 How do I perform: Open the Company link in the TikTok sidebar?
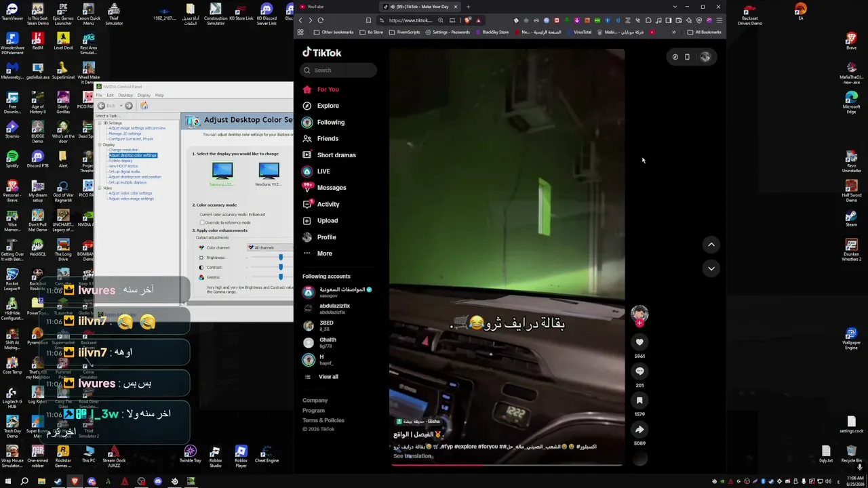coord(315,401)
